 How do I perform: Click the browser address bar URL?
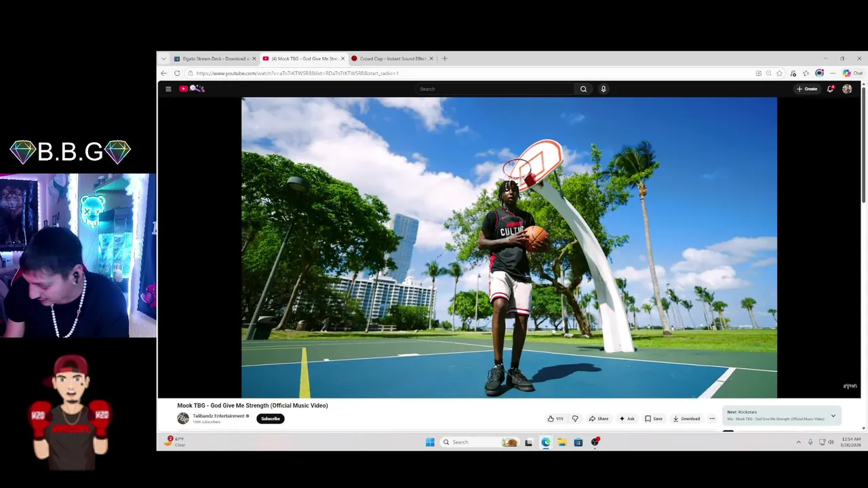(x=297, y=73)
